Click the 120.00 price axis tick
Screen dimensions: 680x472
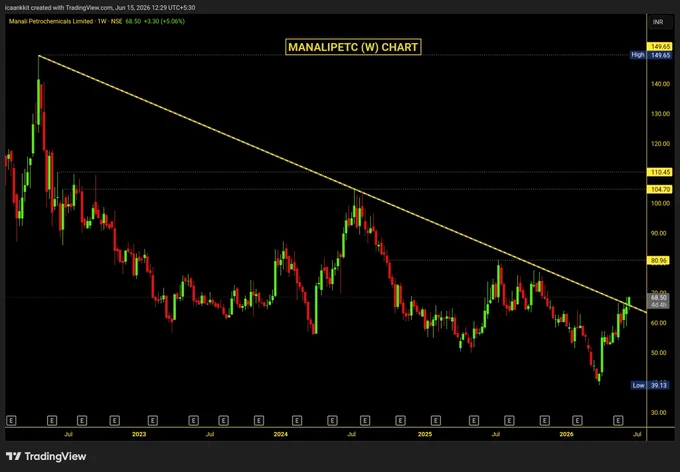(660, 144)
